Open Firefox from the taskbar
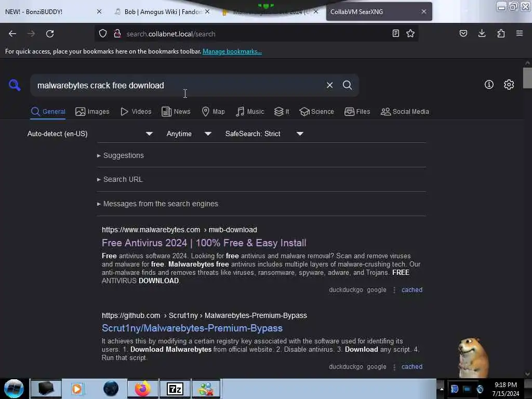The image size is (532, 399). click(x=143, y=389)
